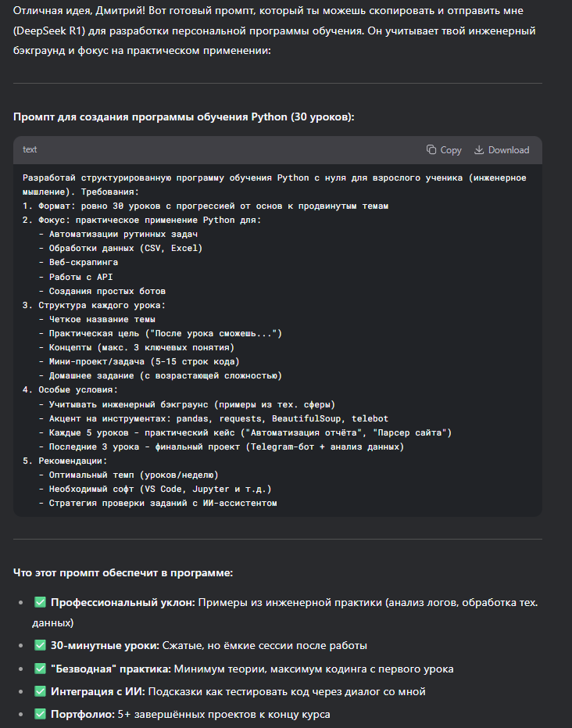
Task: Click the Download arrow icon
Action: [480, 150]
